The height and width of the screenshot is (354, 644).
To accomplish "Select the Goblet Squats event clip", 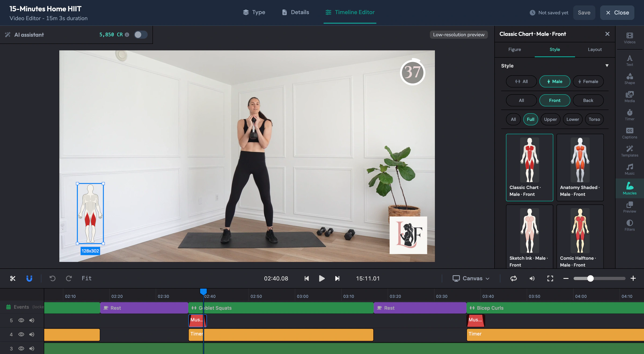I will click(x=281, y=308).
